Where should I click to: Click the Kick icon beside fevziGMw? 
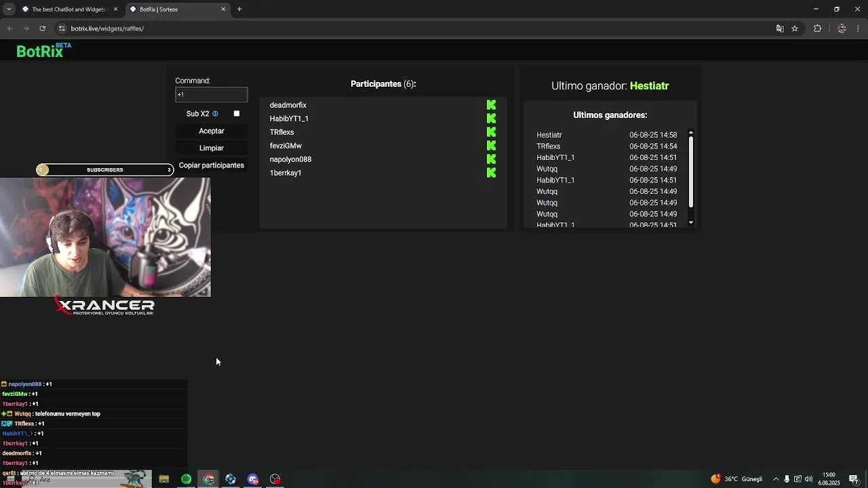tap(491, 146)
